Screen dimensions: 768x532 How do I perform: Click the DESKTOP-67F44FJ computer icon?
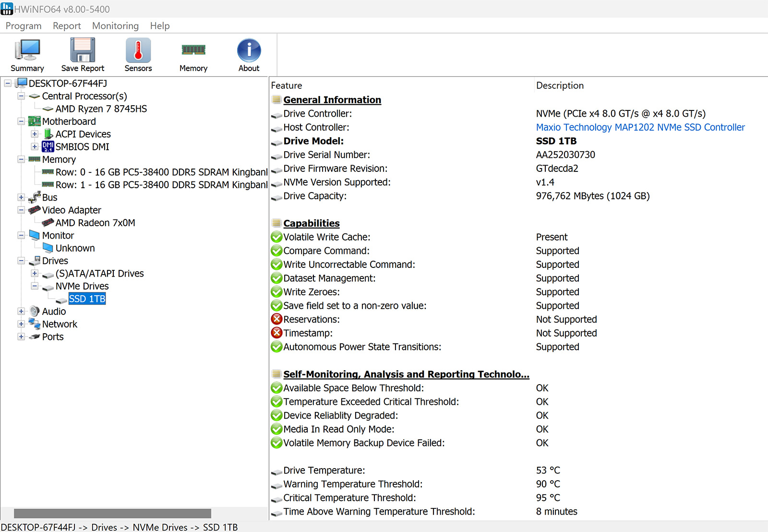pyautogui.click(x=21, y=83)
